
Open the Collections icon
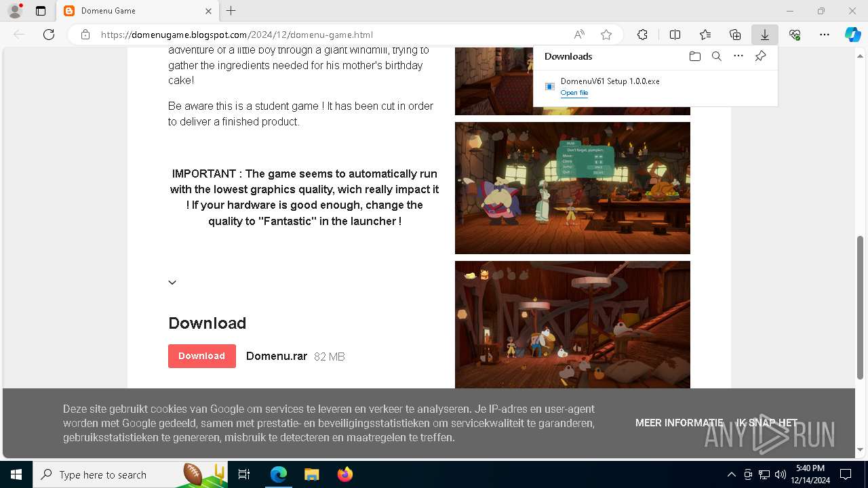pyautogui.click(x=735, y=35)
